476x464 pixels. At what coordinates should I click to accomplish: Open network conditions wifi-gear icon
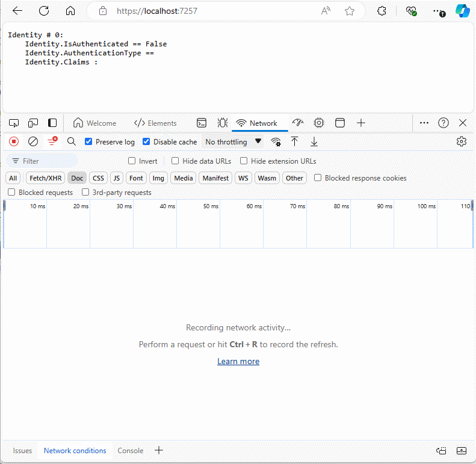276,142
